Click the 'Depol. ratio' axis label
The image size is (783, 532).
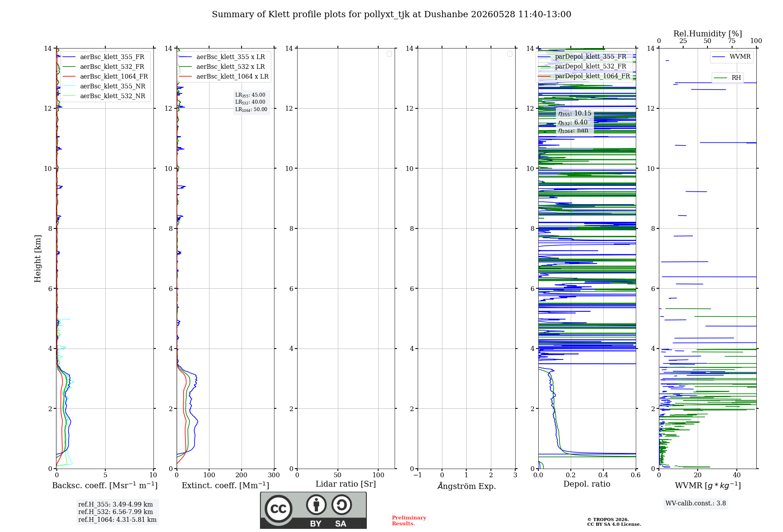pyautogui.click(x=587, y=484)
